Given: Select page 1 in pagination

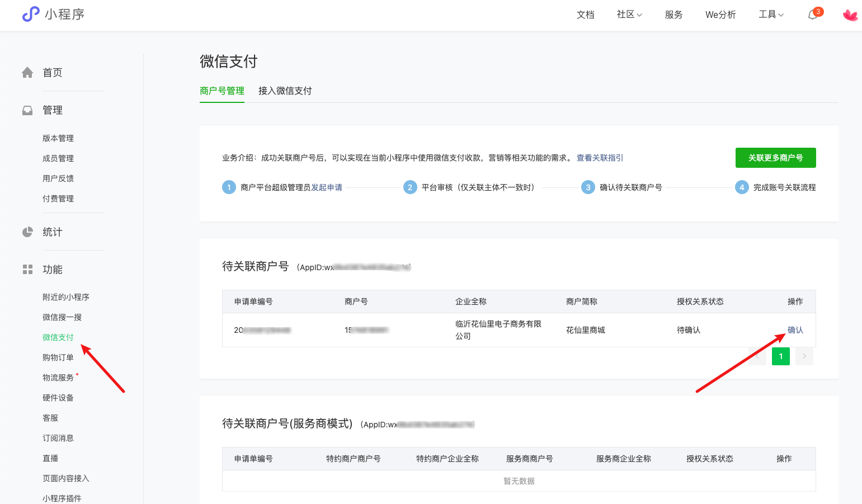Looking at the screenshot, I should click(781, 356).
